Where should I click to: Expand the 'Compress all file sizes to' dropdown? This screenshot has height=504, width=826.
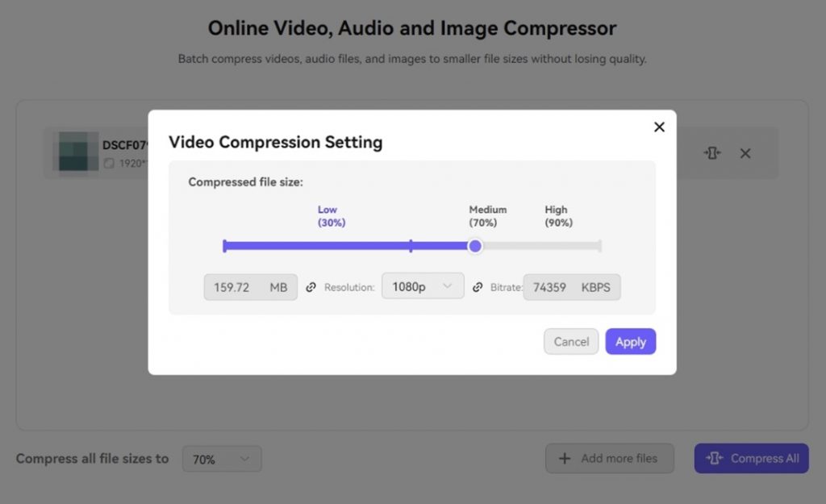pos(222,459)
